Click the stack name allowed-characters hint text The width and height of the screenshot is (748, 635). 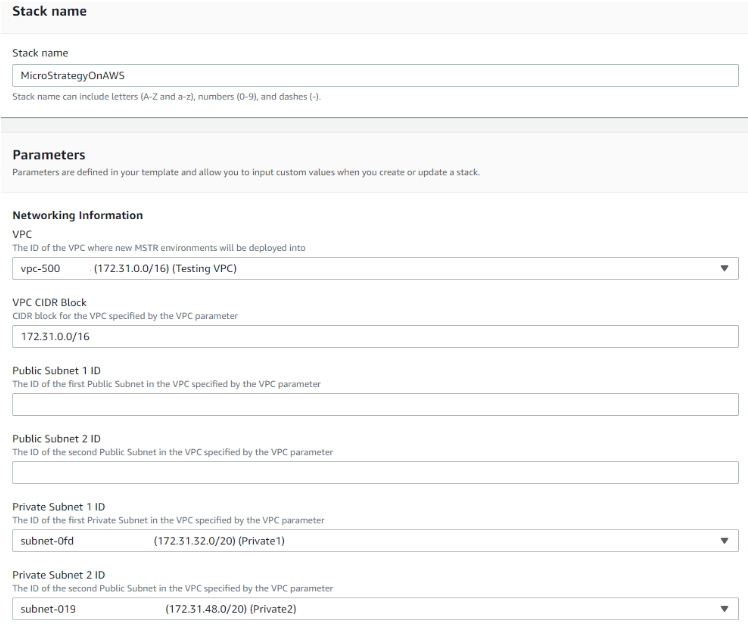point(166,97)
